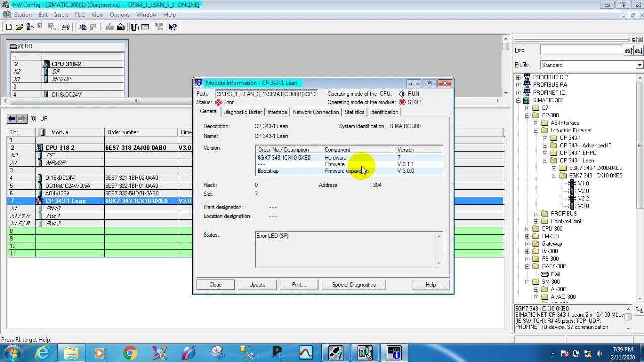This screenshot has width=644, height=362.
Task: Switch to the Interface tab
Action: pos(277,112)
